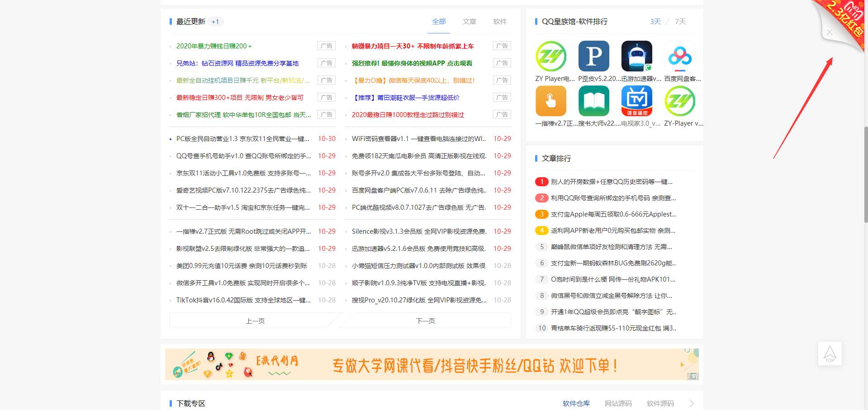Switch software ranking period to 7天
This screenshot has height=410, width=868.
click(681, 21)
